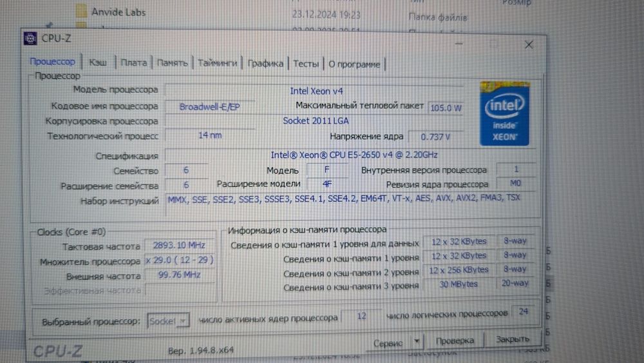Click the active cores count 12
This screenshot has width=644, height=363.
pos(361,316)
